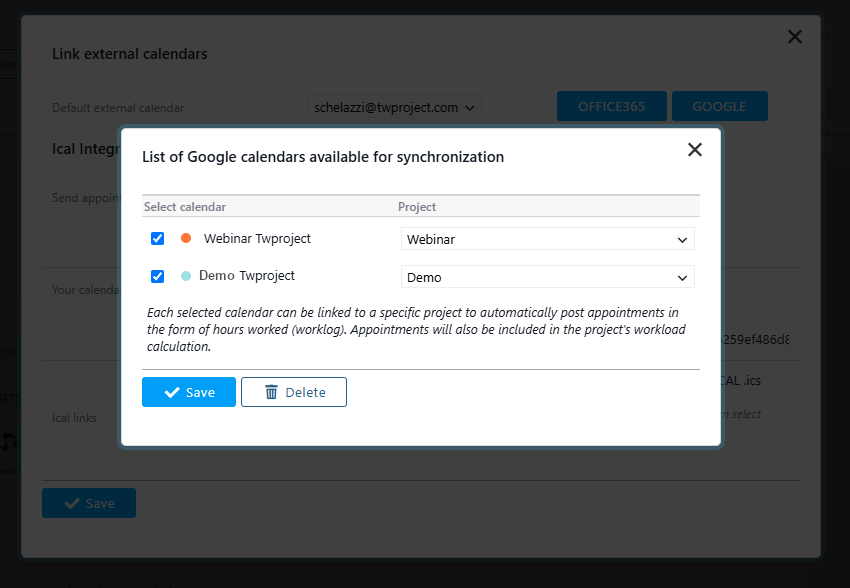Connect via the GOOGLE button
The image size is (850, 588).
(x=719, y=105)
